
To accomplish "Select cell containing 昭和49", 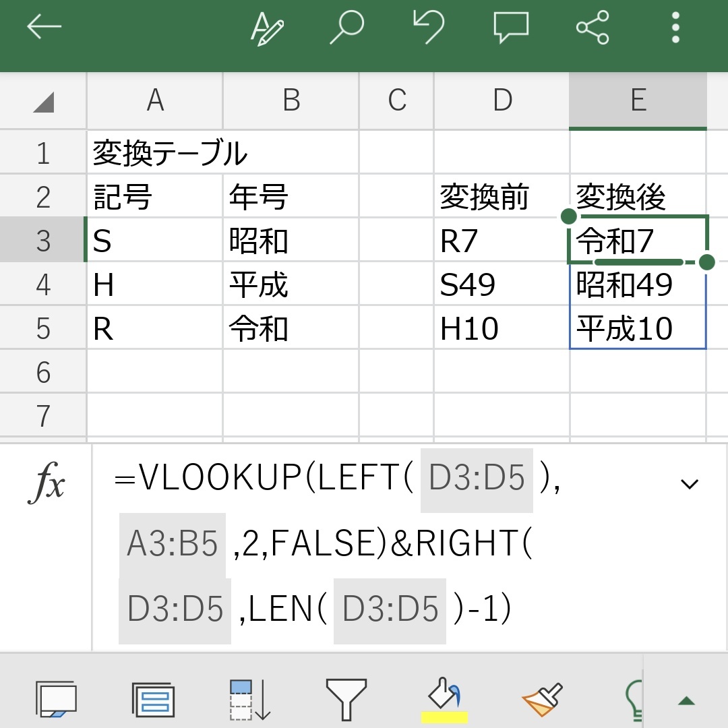I will tap(638, 284).
